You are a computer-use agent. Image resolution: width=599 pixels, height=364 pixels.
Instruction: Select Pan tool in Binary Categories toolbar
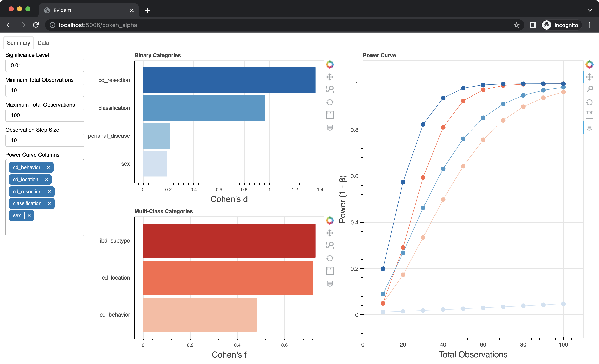tap(330, 77)
